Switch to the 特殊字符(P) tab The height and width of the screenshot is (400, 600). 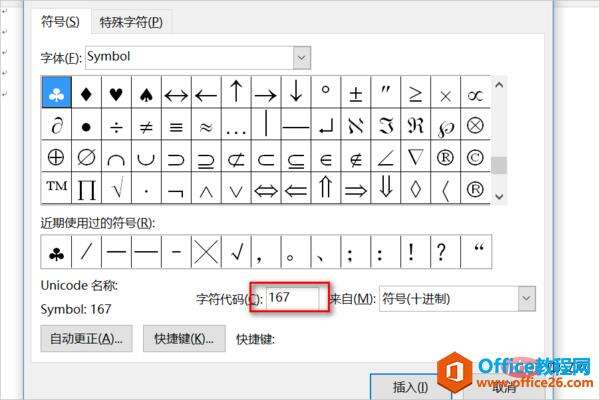(131, 23)
